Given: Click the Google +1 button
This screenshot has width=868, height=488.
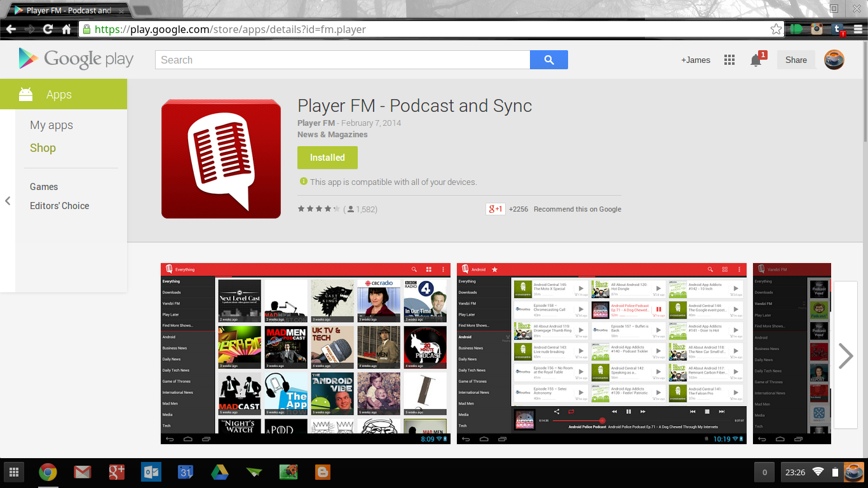Looking at the screenshot, I should point(496,209).
